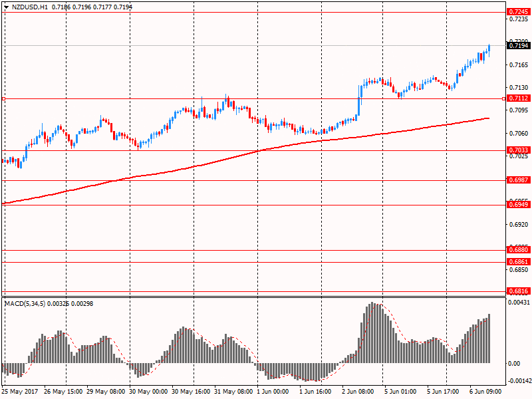Click the 0.6920 price scale value
The image size is (532, 399).
[x=519, y=225]
